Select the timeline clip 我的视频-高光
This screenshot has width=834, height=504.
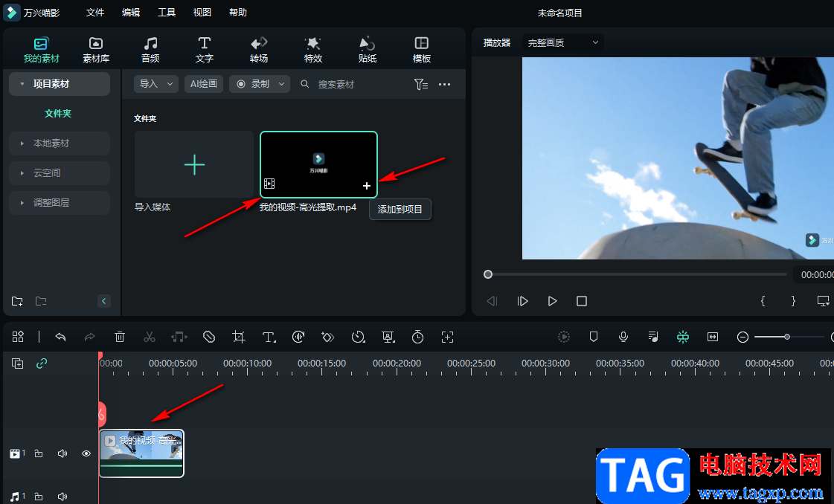coord(141,453)
